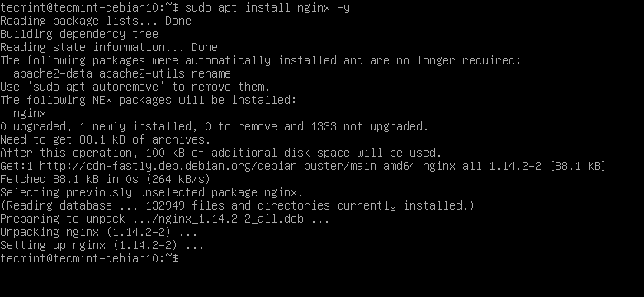Image resolution: width=644 pixels, height=297 pixels.
Task: Click the 'Fetched 88.1 kB in 0s' line
Action: tap(106, 179)
